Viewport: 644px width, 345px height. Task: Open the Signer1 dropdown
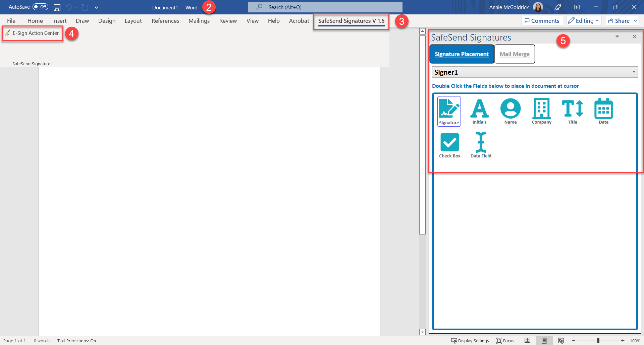[x=634, y=72]
